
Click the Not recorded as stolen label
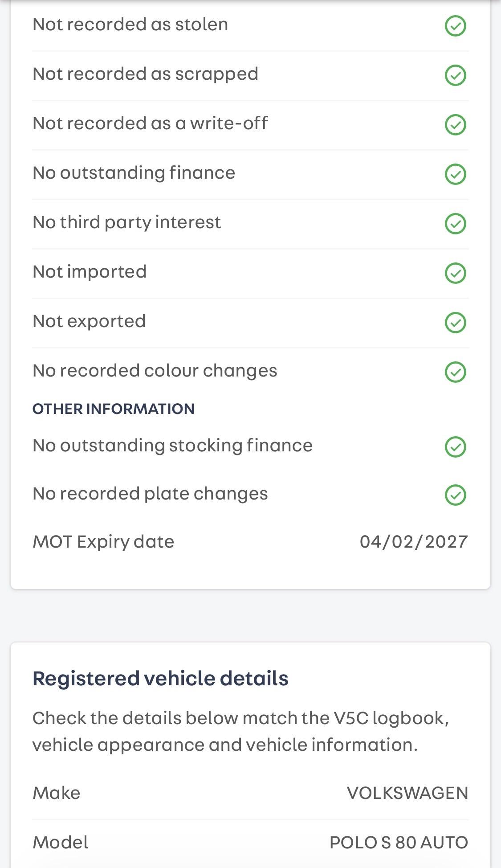click(130, 25)
